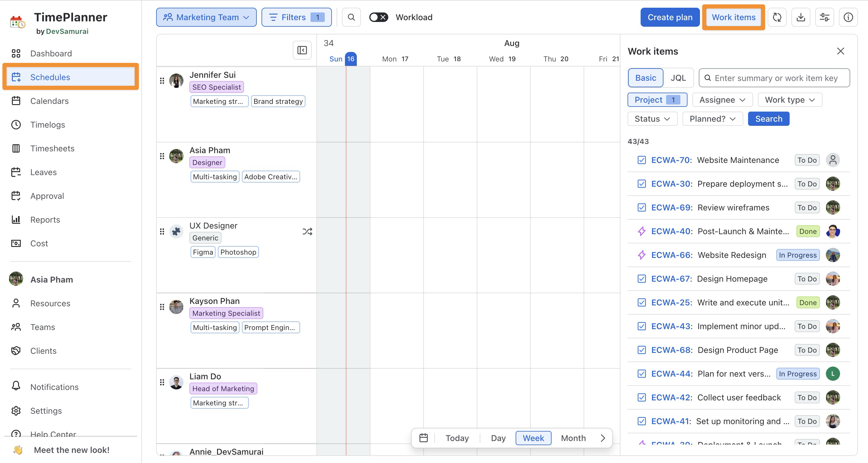Open the view settings sliders icon

click(x=825, y=17)
